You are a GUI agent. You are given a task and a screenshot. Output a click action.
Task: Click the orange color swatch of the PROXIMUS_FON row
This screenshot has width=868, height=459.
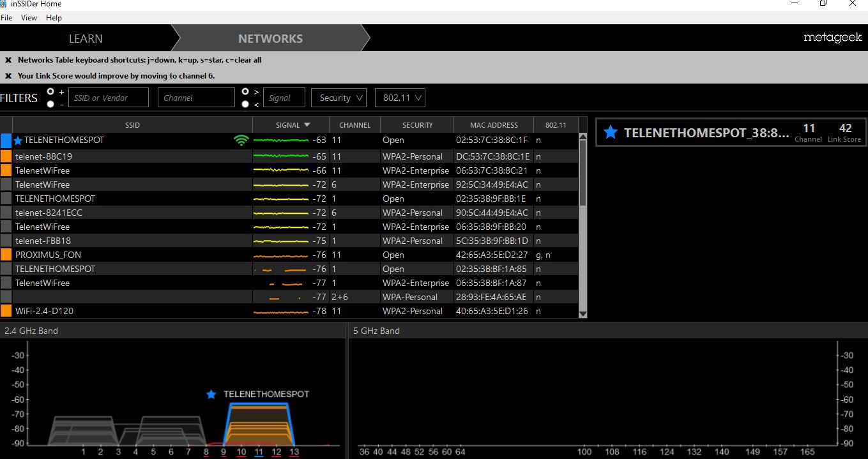point(6,255)
